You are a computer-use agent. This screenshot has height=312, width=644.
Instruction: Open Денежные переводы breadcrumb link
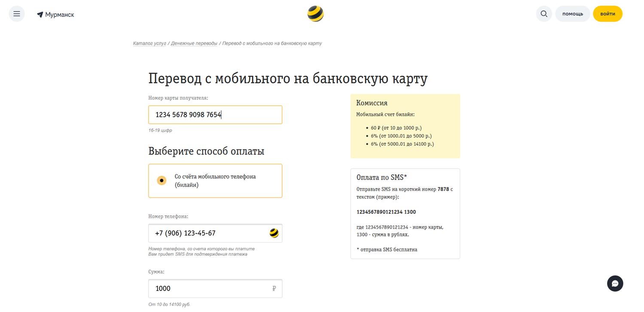pyautogui.click(x=194, y=43)
